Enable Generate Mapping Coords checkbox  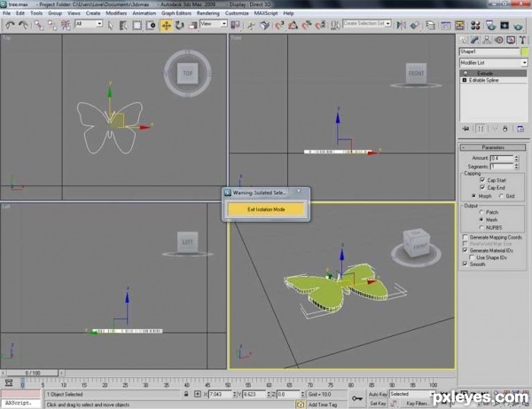[x=465, y=237]
